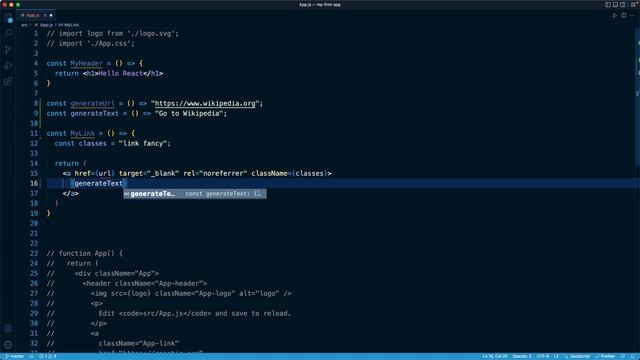The height and width of the screenshot is (360, 640).
Task: Click line number 23 in the gutter
Action: tap(34, 253)
